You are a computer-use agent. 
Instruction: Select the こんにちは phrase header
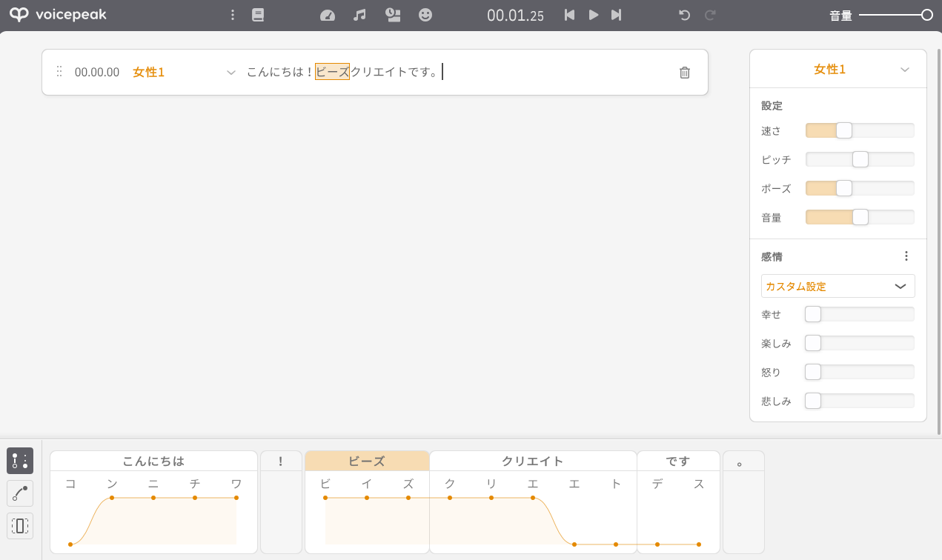click(x=153, y=461)
